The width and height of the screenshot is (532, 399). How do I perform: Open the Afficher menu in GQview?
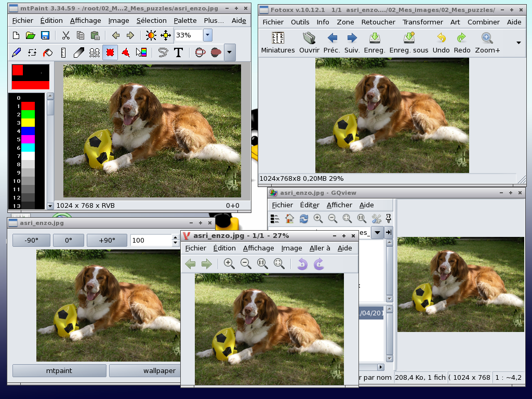339,205
